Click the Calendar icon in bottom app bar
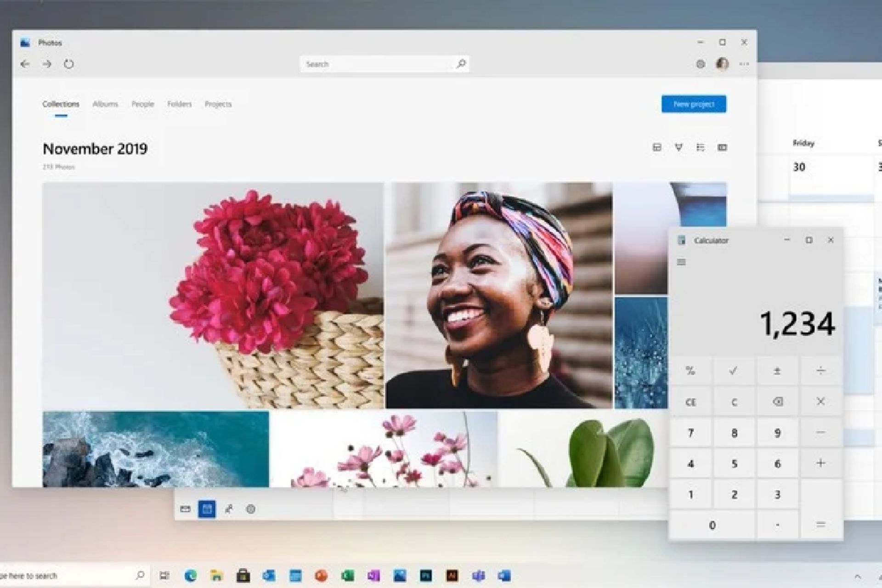 207,509
